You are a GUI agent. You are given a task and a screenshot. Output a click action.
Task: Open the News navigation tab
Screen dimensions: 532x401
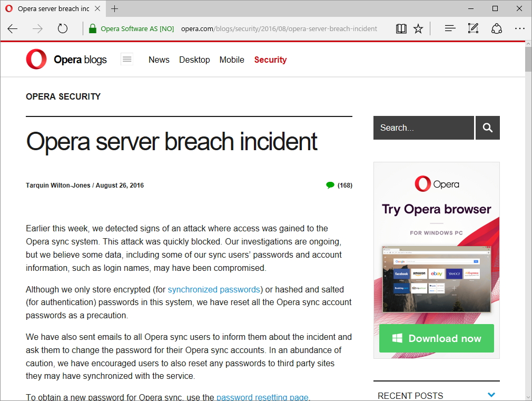tap(159, 60)
